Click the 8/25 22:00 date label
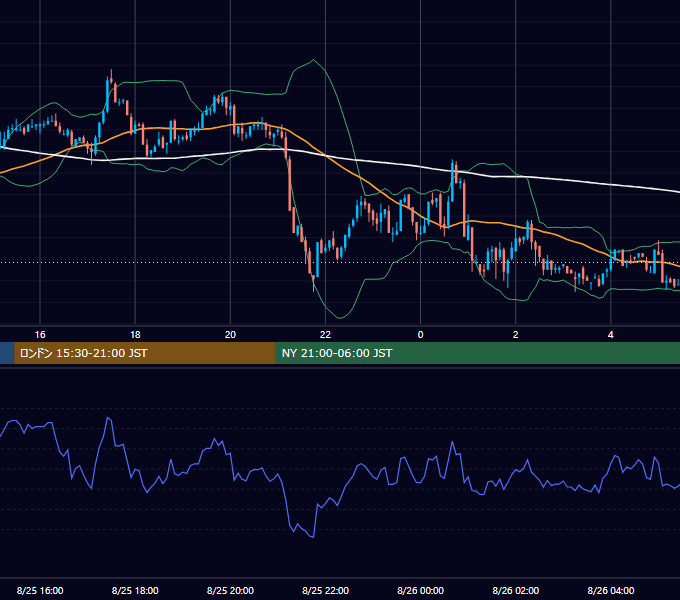680x600 pixels. click(325, 590)
